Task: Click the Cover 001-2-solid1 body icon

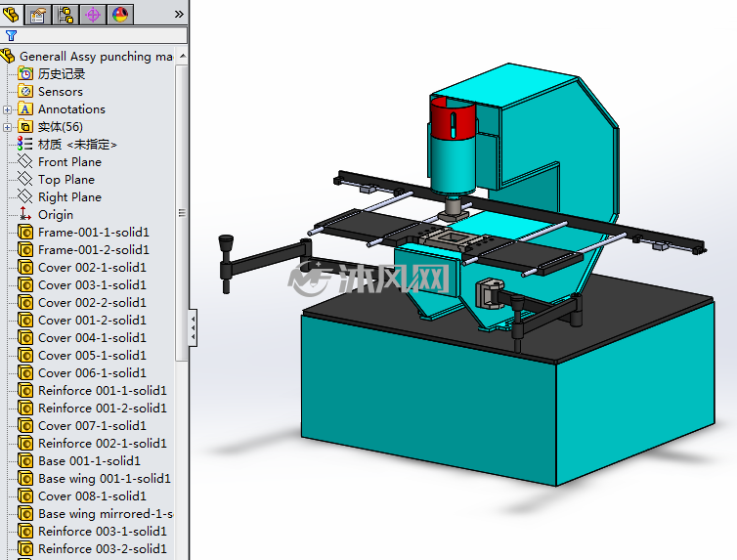Action: coord(25,320)
